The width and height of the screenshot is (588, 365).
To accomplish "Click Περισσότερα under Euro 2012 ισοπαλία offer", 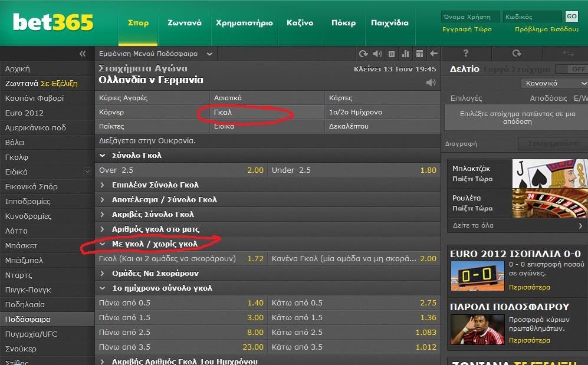I will coord(529,287).
